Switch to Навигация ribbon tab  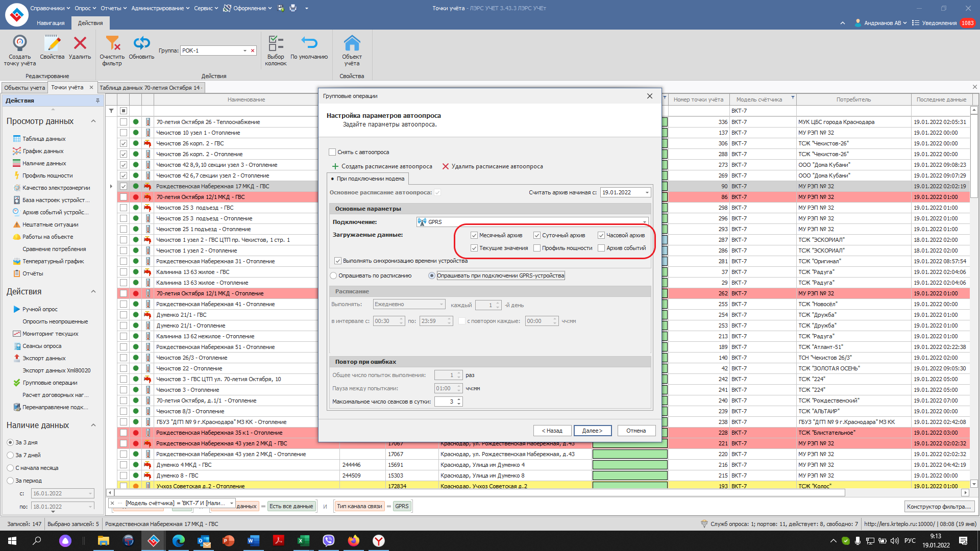[51, 23]
